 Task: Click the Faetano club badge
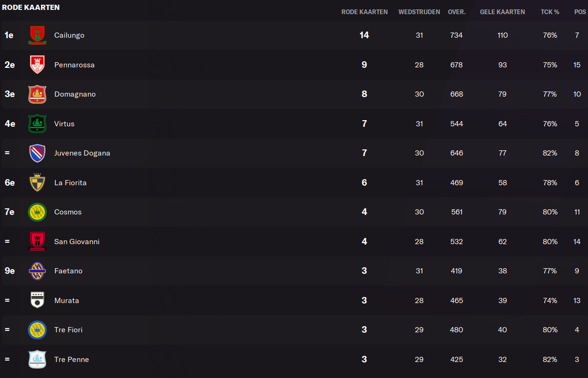(37, 271)
